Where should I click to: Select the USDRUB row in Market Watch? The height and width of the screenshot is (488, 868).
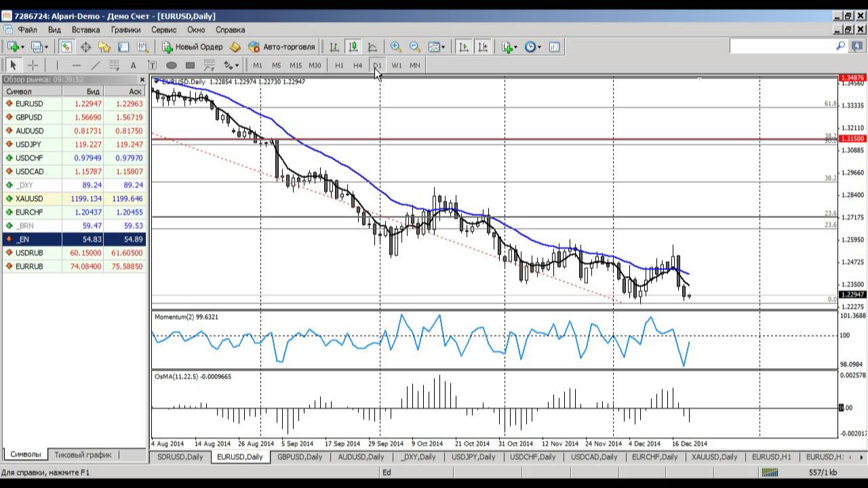[x=74, y=253]
